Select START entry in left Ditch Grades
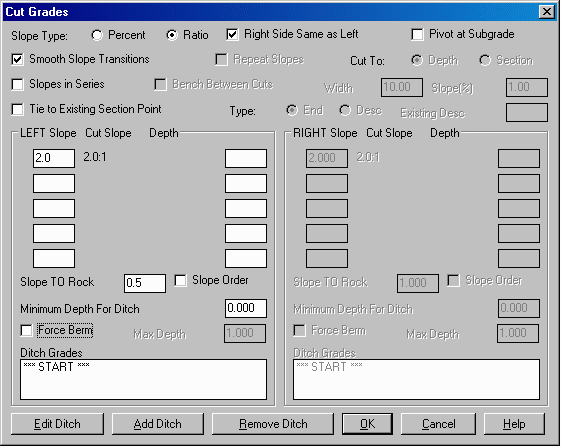 [x=57, y=367]
